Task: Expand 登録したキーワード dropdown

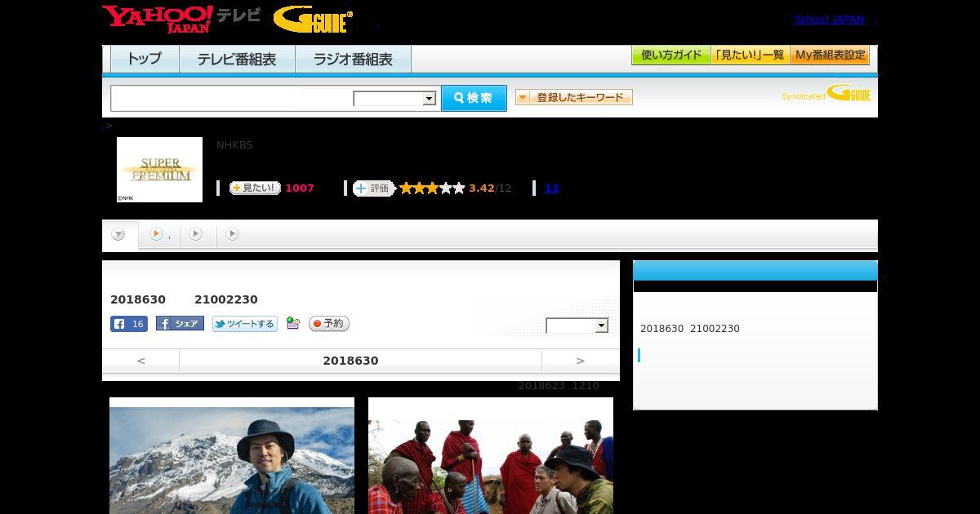Action: point(573,97)
